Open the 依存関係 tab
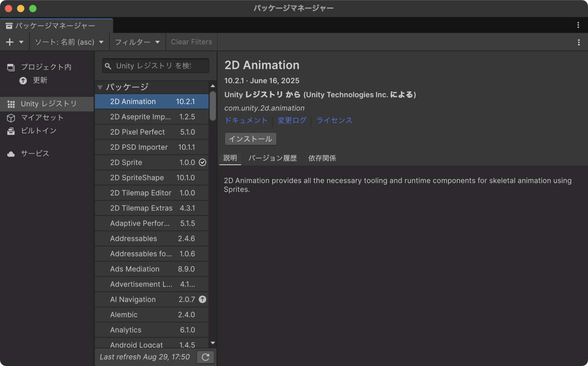This screenshot has width=588, height=366. [322, 158]
